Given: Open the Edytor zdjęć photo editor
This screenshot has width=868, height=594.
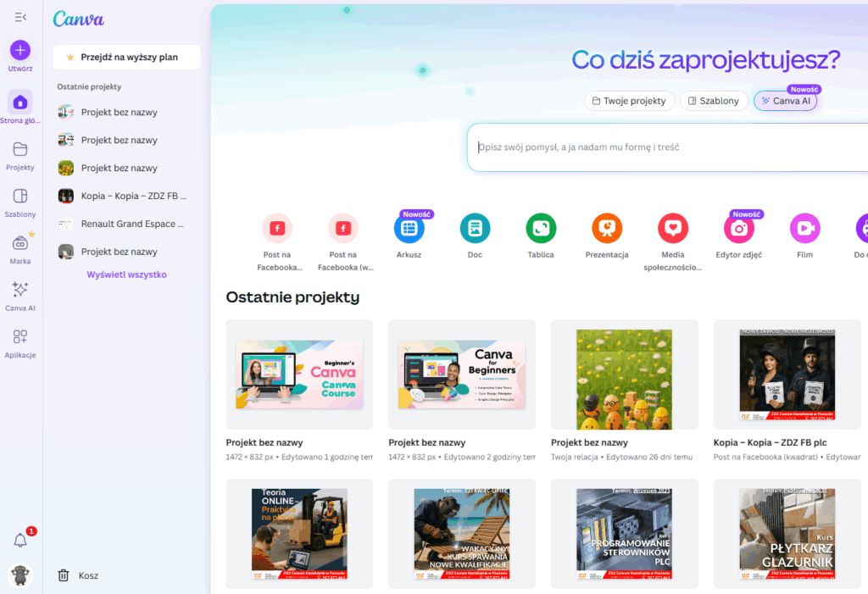Looking at the screenshot, I should pyautogui.click(x=739, y=228).
